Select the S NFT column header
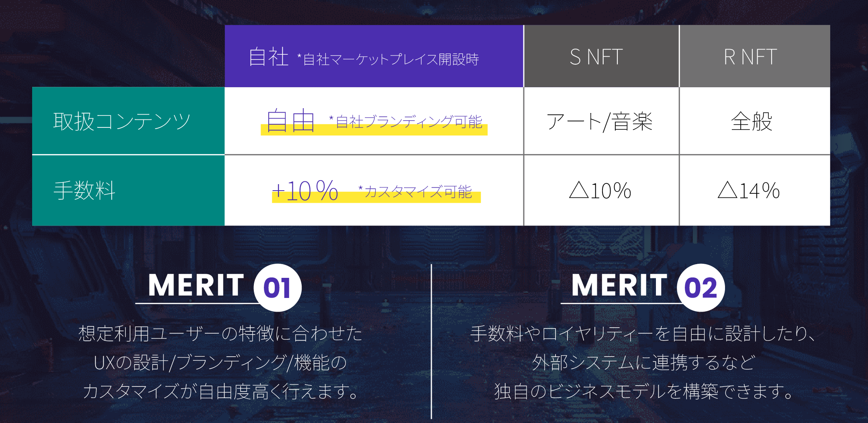The image size is (868, 423). pos(596,57)
